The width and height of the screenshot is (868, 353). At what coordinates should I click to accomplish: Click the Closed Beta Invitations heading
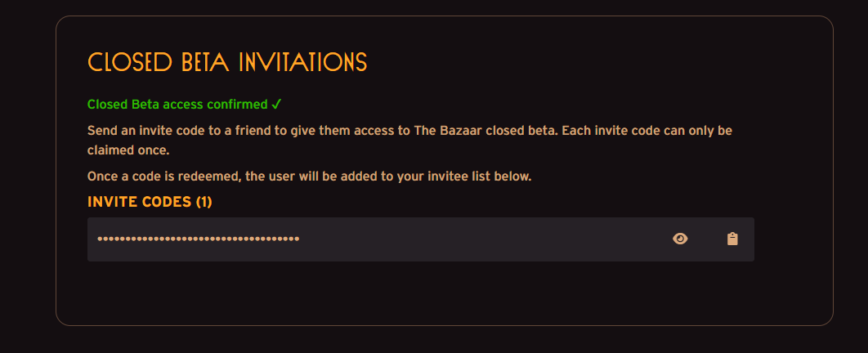coord(227,62)
